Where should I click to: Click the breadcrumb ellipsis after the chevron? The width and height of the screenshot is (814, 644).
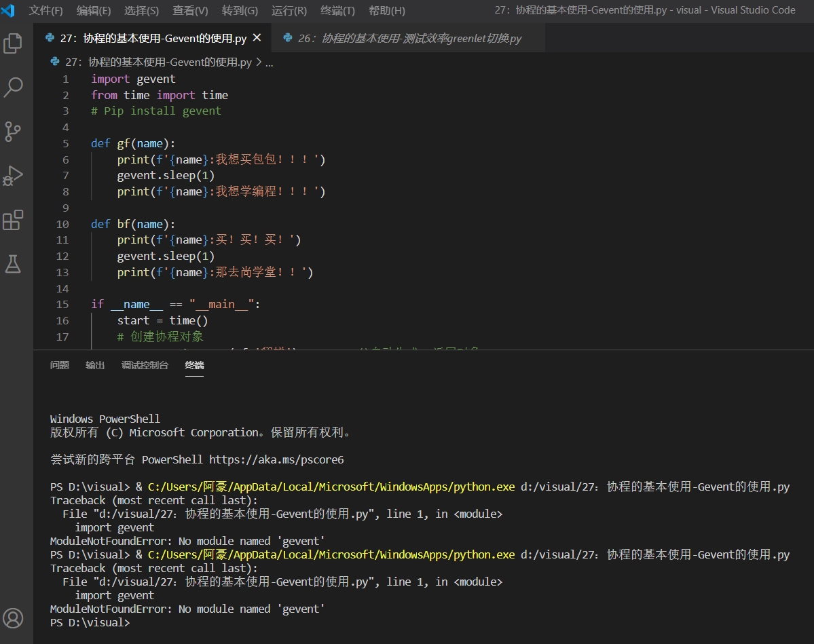point(269,63)
